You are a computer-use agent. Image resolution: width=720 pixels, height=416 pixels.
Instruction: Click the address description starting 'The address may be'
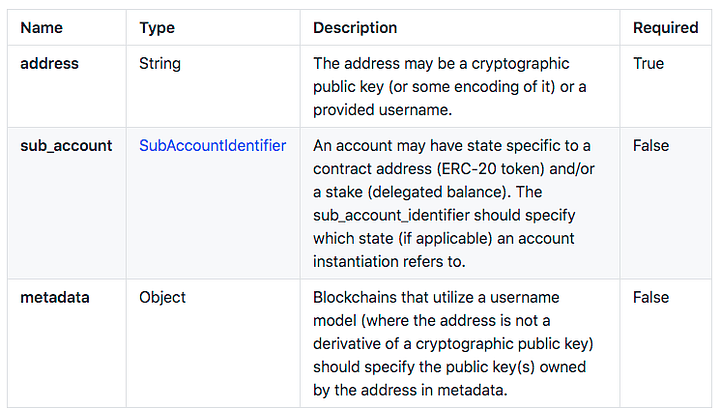[x=450, y=86]
